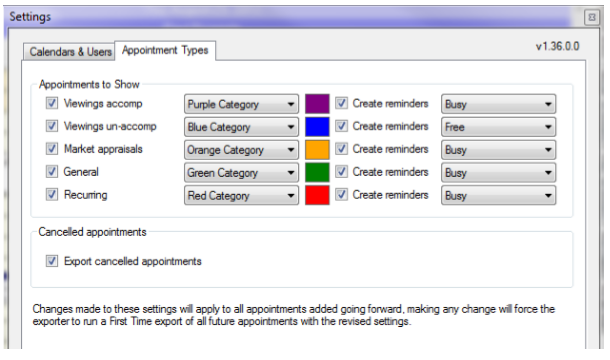The width and height of the screenshot is (610, 360).
Task: Click the purple color swatch
Action: 317,104
